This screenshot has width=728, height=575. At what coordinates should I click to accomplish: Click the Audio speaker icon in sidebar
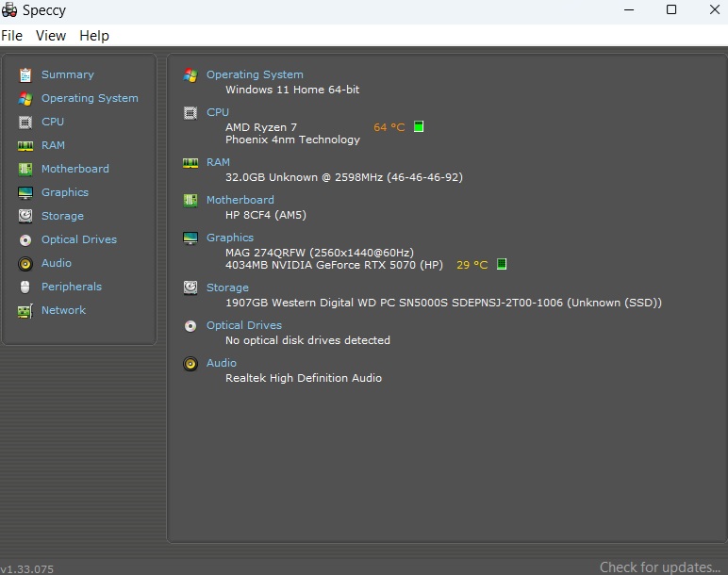(25, 264)
